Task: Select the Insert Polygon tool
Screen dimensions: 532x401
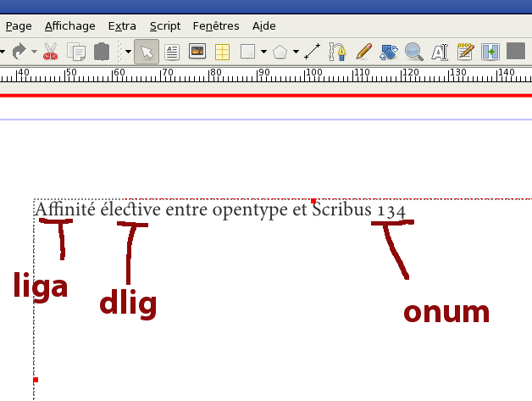Action: [280, 52]
